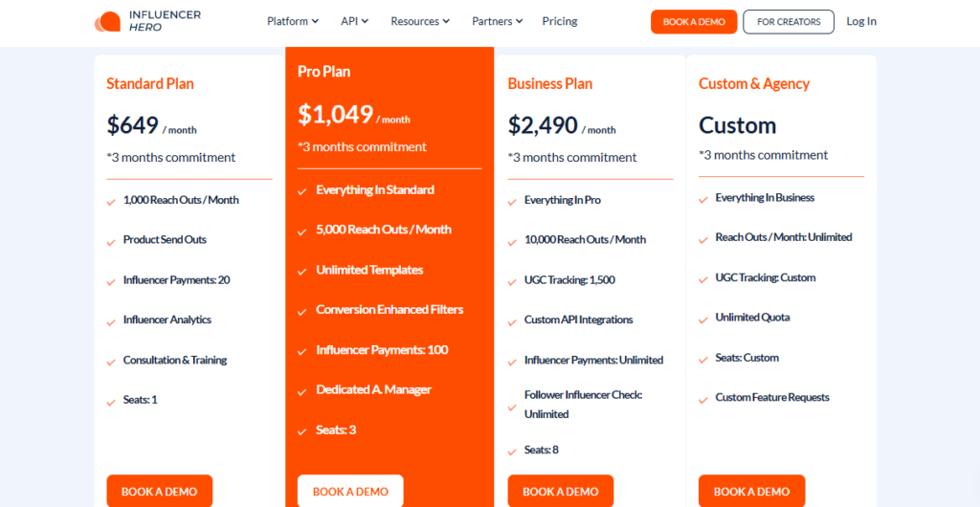This screenshot has height=507, width=980.
Task: Go to the Pricing page
Action: [560, 21]
